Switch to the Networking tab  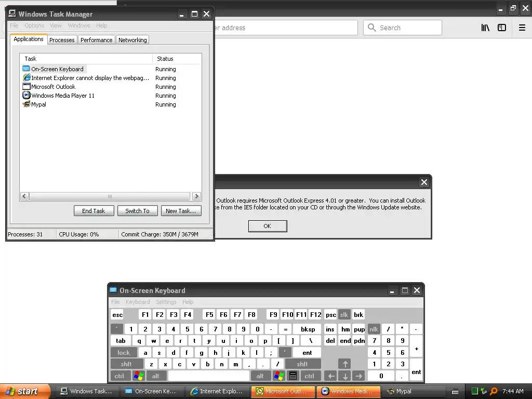point(132,39)
